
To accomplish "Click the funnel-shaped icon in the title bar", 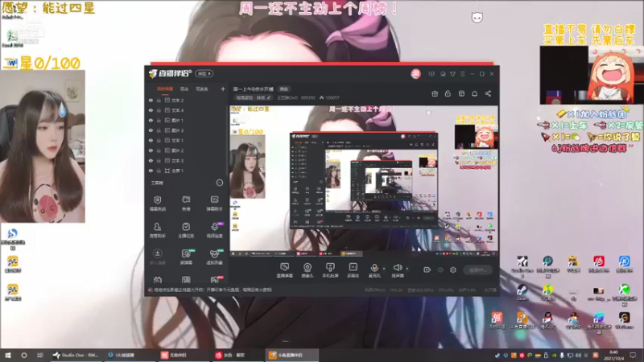I will click(452, 74).
